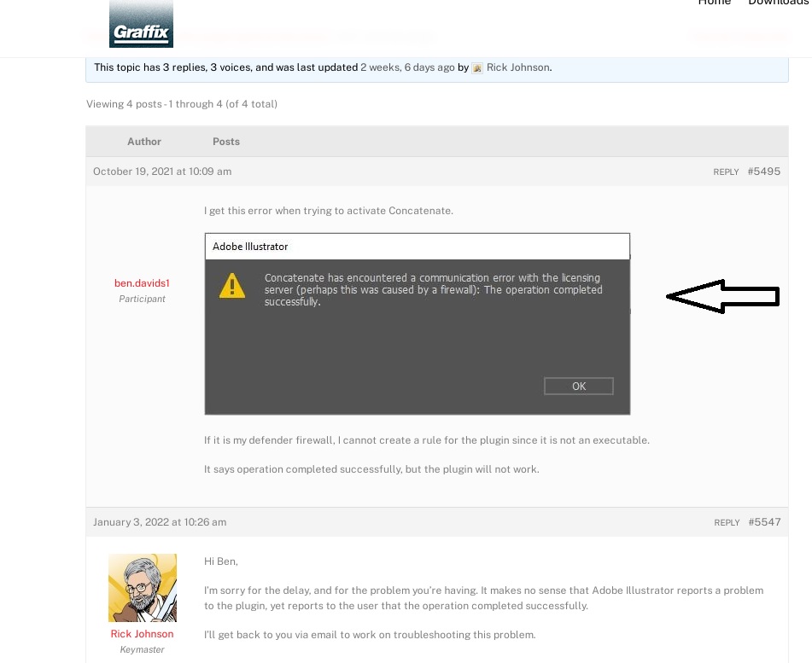
Task: Click 'It says operation completed successfully' sentence
Action: [371, 469]
